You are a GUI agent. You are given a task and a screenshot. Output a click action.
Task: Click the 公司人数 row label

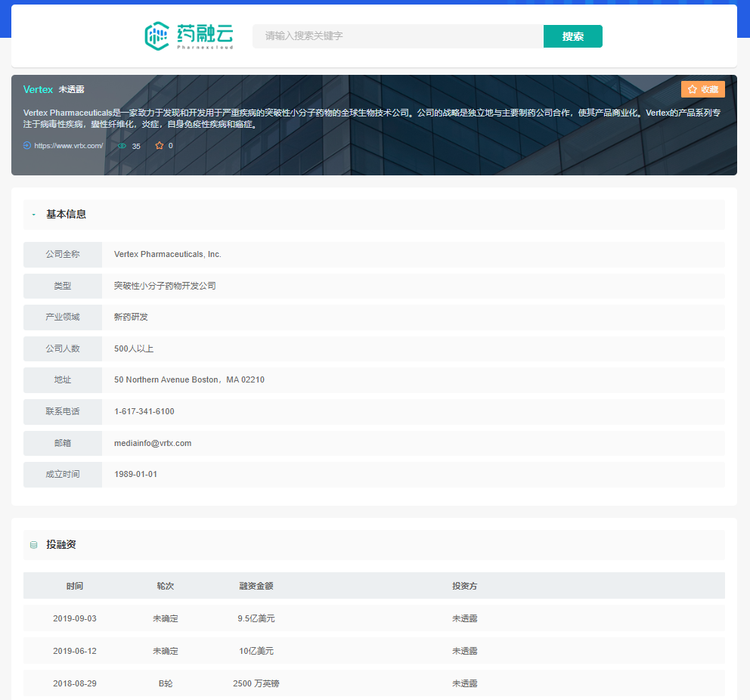point(63,348)
